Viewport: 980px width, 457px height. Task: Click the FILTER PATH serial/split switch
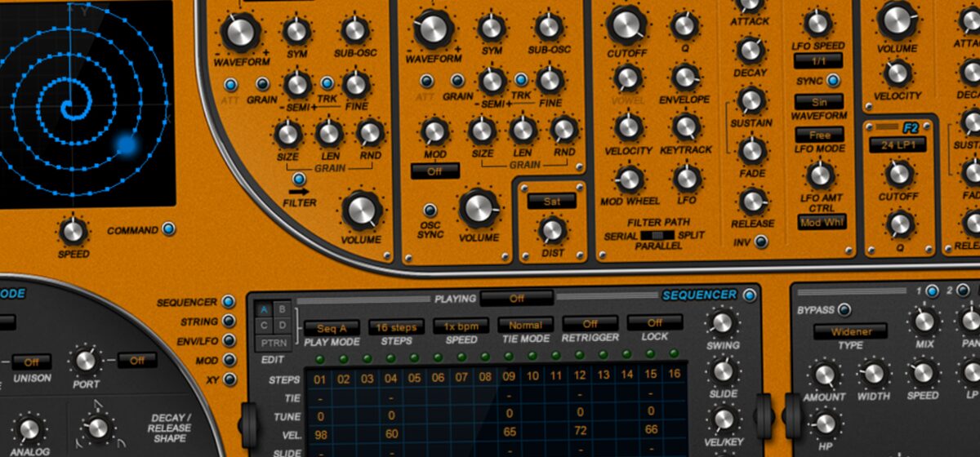coord(658,236)
